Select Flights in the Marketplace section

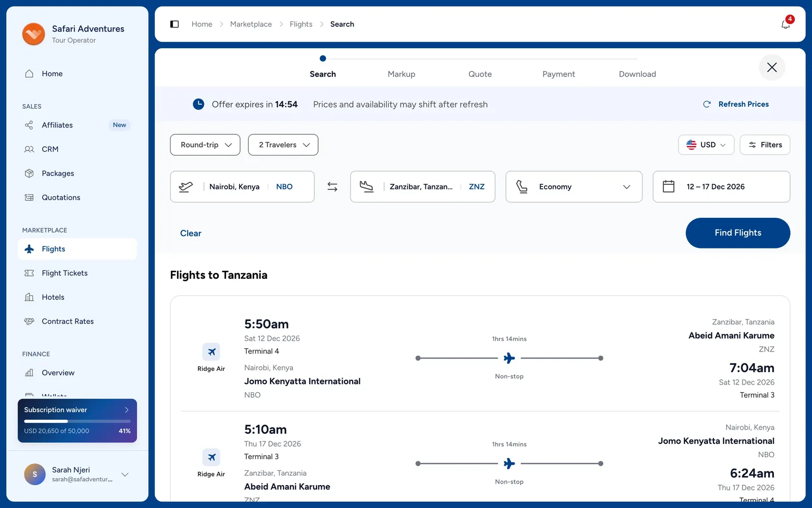(77, 249)
